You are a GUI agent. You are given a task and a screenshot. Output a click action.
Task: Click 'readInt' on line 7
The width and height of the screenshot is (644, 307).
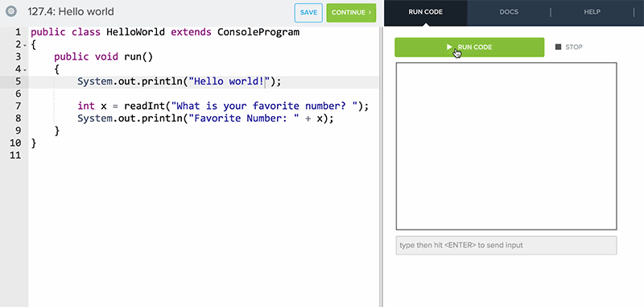[145, 106]
